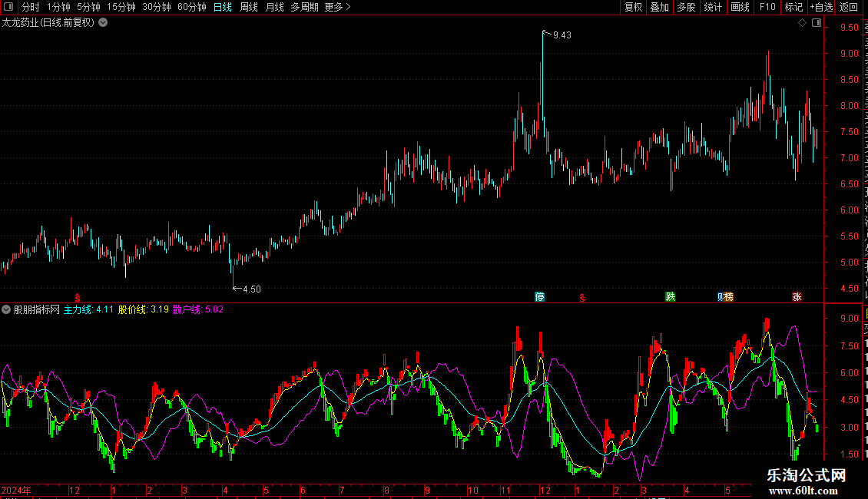The image size is (868, 499).
Task: Open the 多周期 multi-period view
Action: (x=304, y=7)
